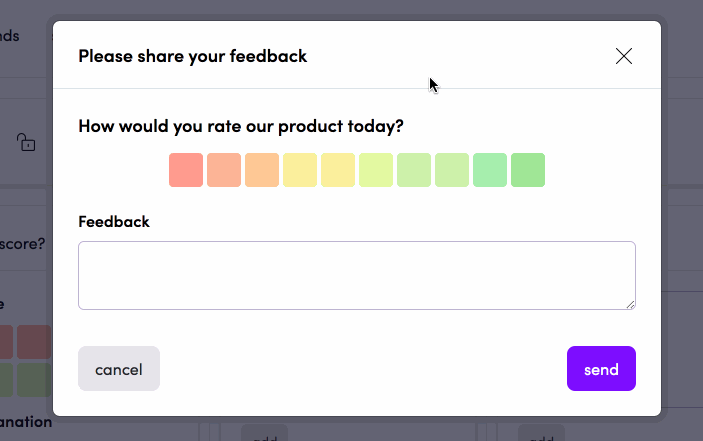Viewport: 703px width, 441px height.
Task: Click the fully visible dimmed green square behind the dialog
Action: (34, 380)
